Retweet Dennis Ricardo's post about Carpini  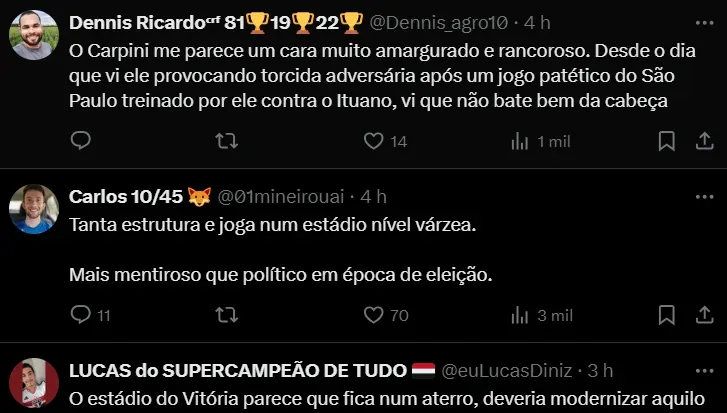[x=227, y=141]
